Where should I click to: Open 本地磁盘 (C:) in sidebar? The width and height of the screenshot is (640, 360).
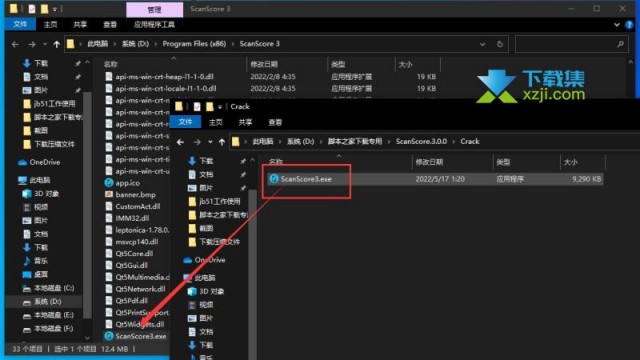coord(49,288)
